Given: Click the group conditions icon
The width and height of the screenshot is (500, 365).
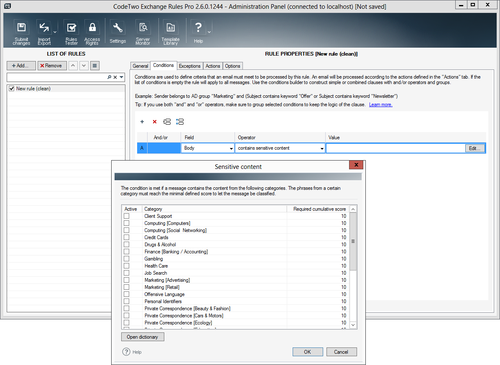Looking at the screenshot, I should [x=167, y=122].
